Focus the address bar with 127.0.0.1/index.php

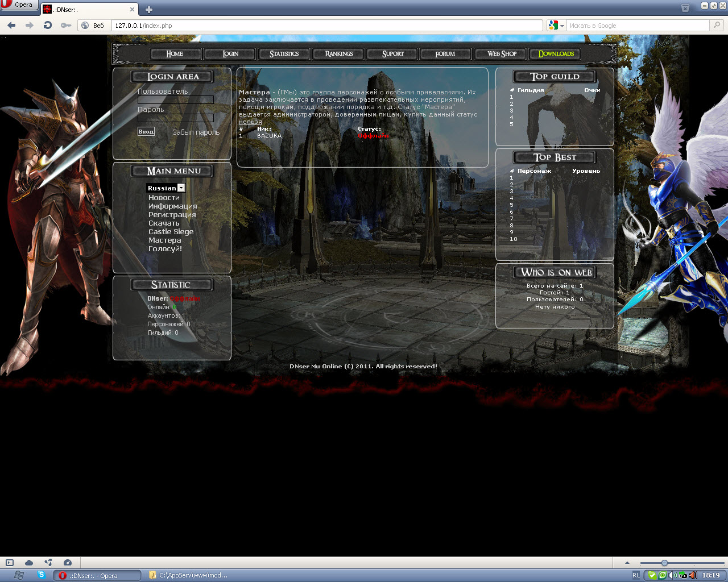click(x=327, y=26)
